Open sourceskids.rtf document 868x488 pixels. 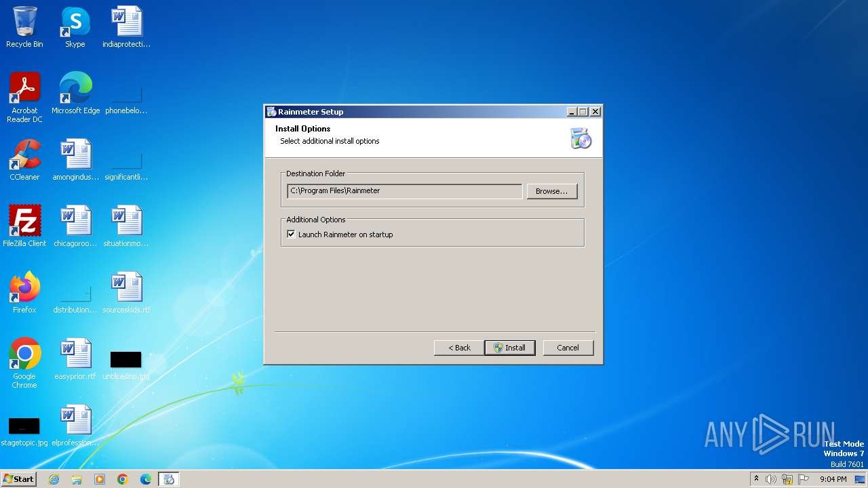point(126,293)
